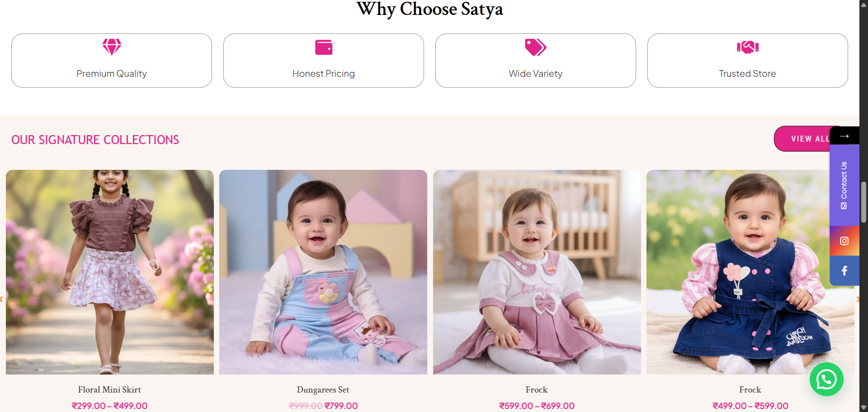The height and width of the screenshot is (412, 868).
Task: Open the Dungarees Set product image
Action: coord(323,272)
